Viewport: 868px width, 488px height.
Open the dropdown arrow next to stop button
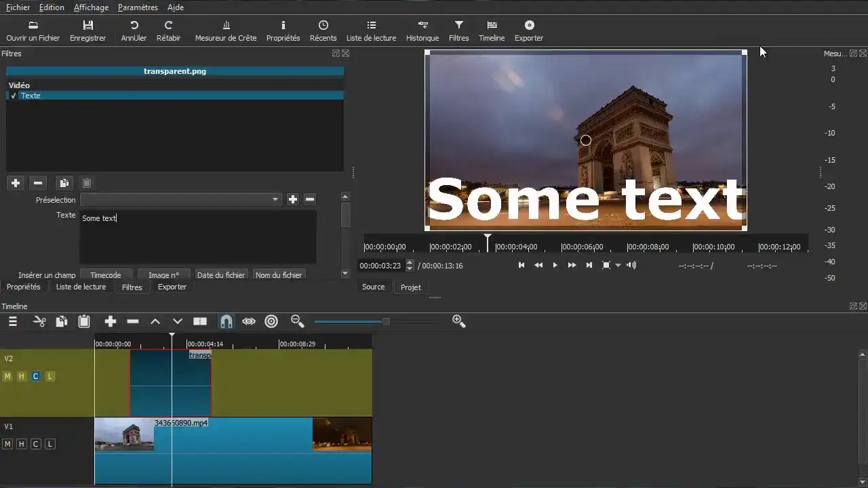point(617,265)
